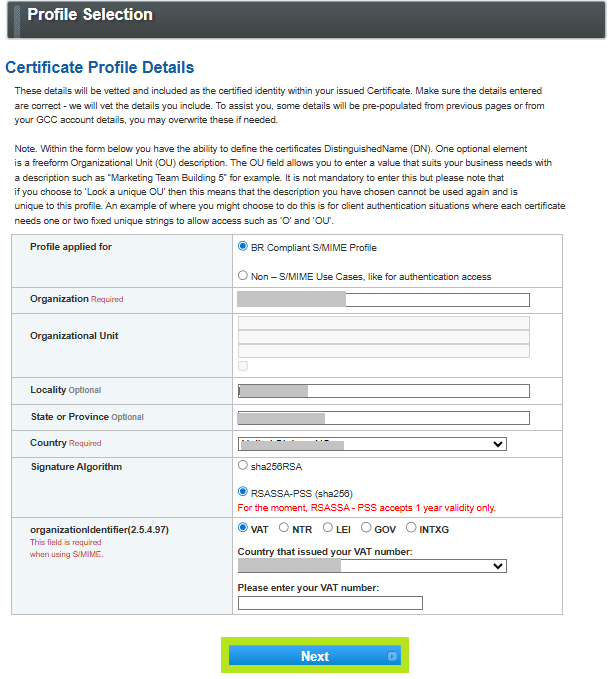Open the Country dropdown
The image size is (613, 679).
pos(372,444)
